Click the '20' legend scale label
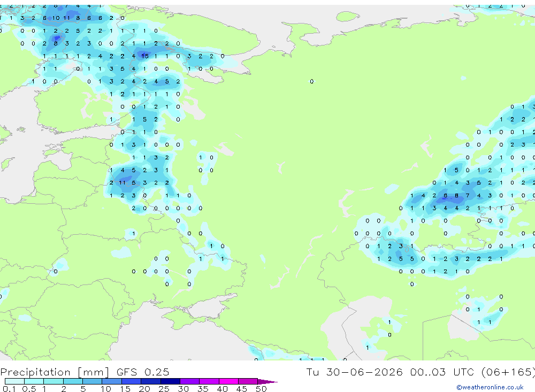 tap(144, 389)
